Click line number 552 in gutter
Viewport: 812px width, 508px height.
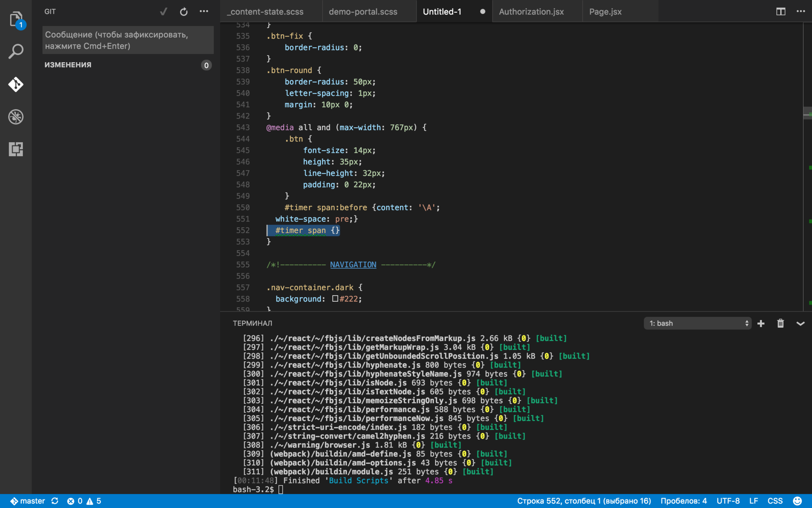[x=243, y=230]
